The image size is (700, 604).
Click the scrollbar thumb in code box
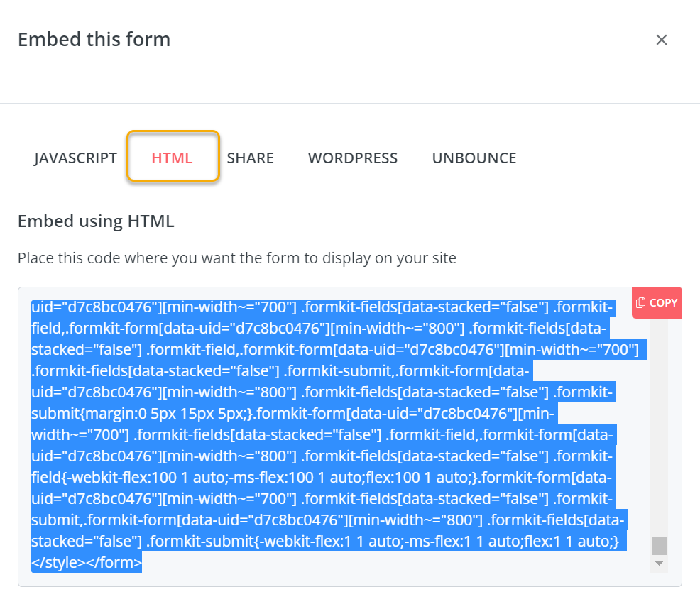(x=660, y=545)
